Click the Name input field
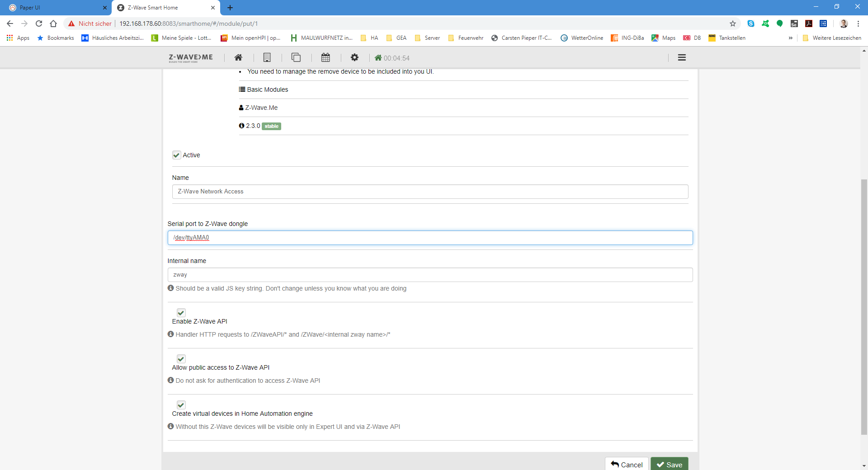The image size is (868, 470). (430, 192)
